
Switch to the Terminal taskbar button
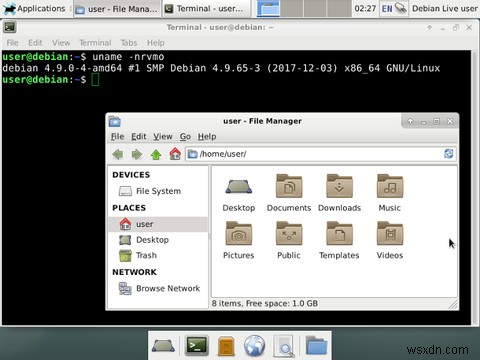206,9
